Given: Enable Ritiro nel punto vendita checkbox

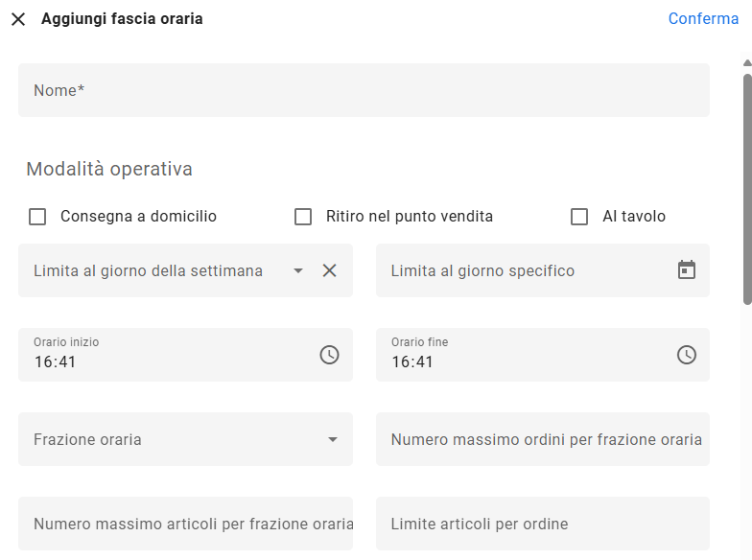Looking at the screenshot, I should click(x=303, y=217).
